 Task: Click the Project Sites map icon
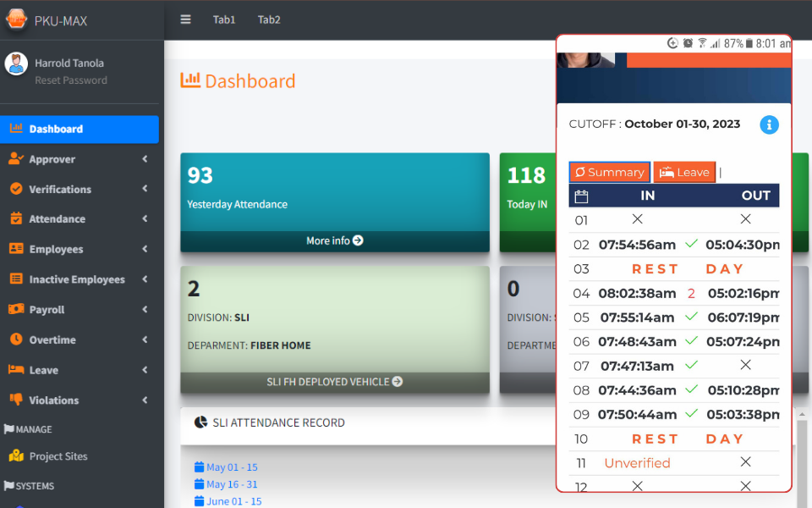16,456
